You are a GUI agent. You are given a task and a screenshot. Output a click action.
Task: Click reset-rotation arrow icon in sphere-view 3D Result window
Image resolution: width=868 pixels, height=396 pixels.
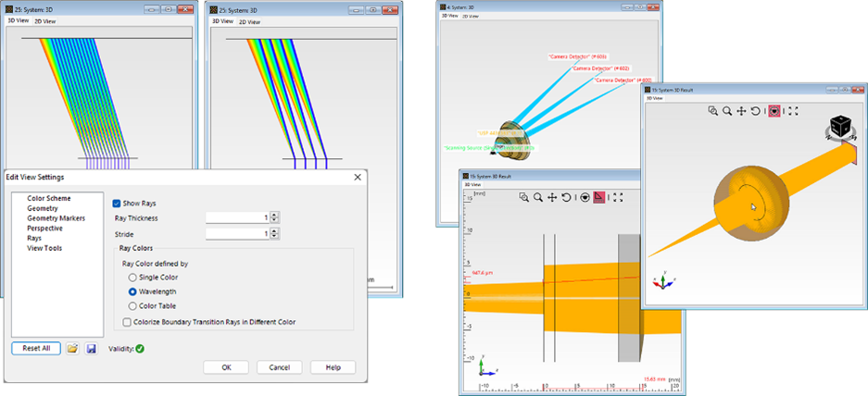click(x=756, y=111)
